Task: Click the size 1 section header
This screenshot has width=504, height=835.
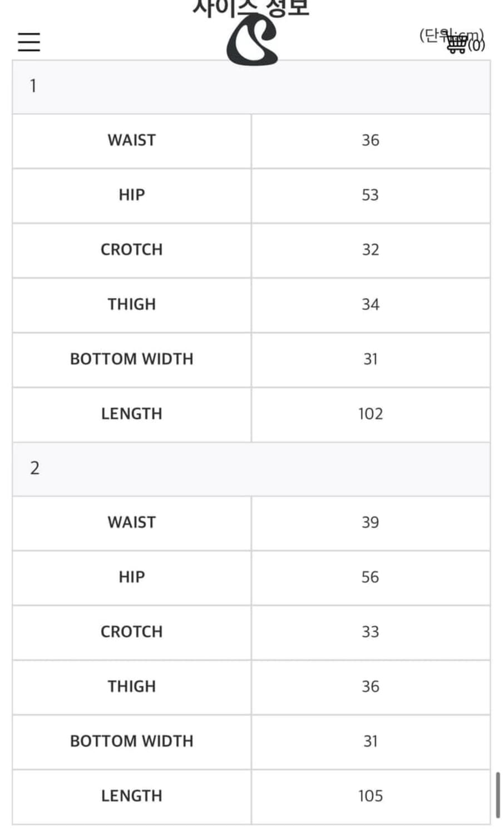Action: [x=251, y=87]
